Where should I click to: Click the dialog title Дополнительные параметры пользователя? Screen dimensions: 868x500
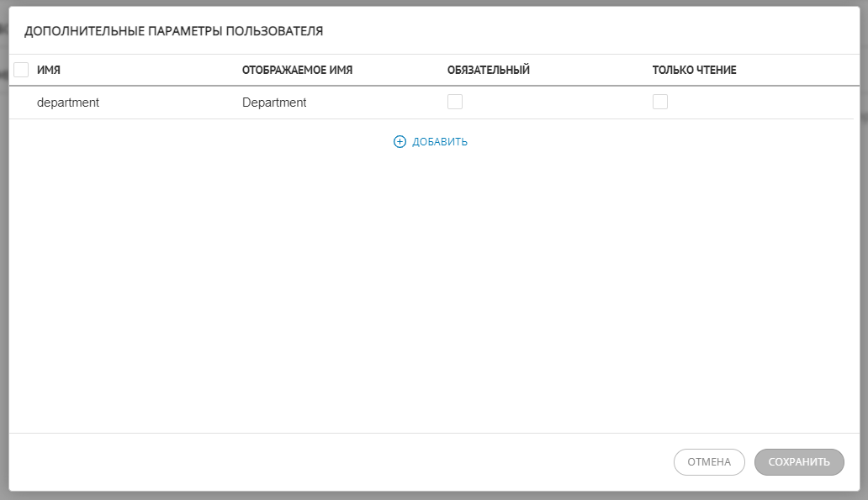pos(173,31)
